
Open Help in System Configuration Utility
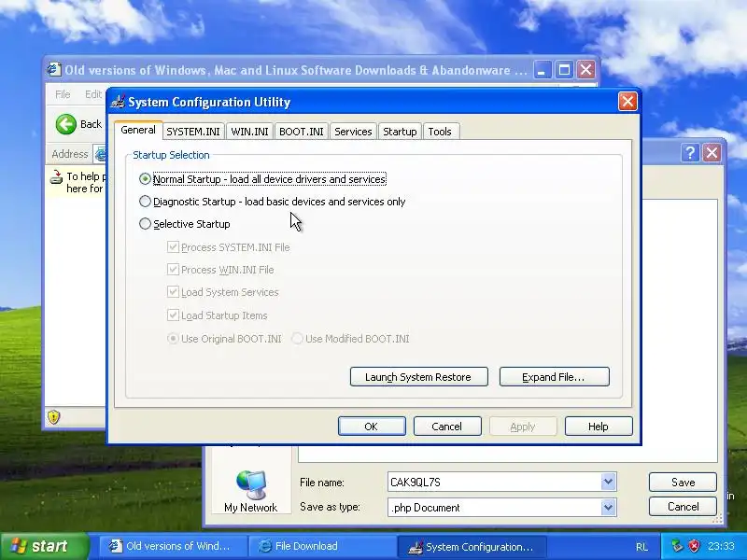[599, 427]
